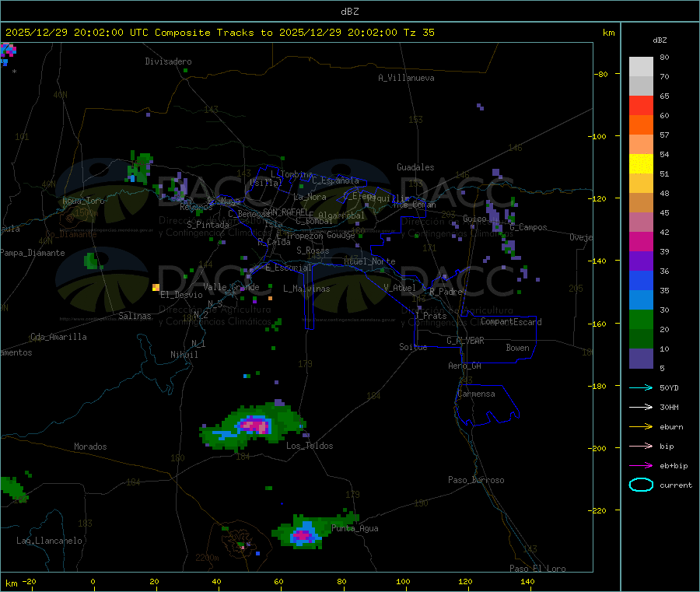
Task: Click the '2200m' contour label
Action: click(207, 558)
